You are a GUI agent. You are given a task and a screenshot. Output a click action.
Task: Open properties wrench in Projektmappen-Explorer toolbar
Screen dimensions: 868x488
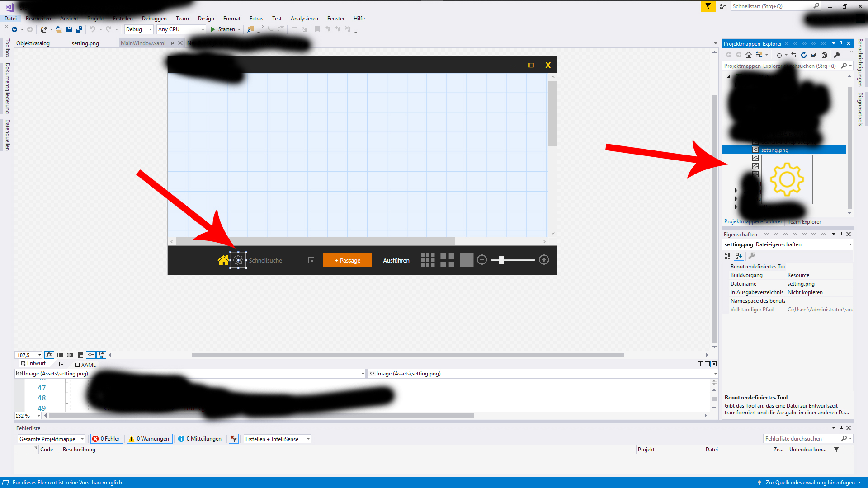click(x=837, y=55)
